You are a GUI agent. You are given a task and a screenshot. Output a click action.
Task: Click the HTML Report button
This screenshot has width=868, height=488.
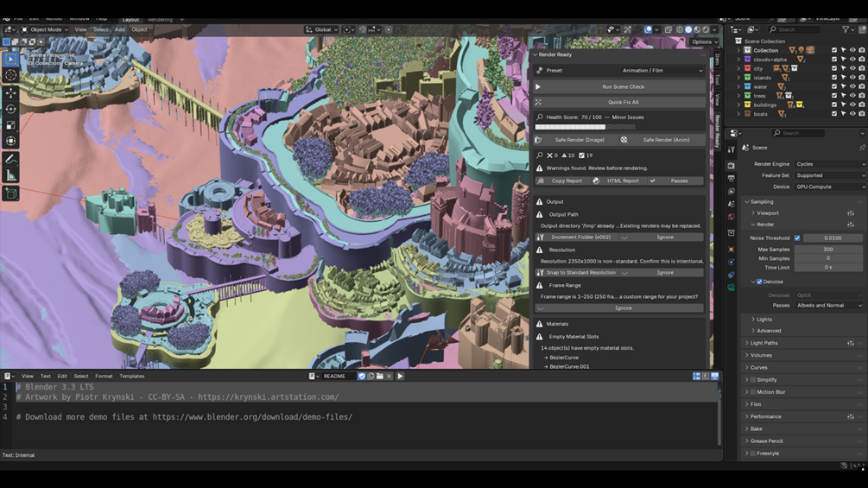[618, 181]
